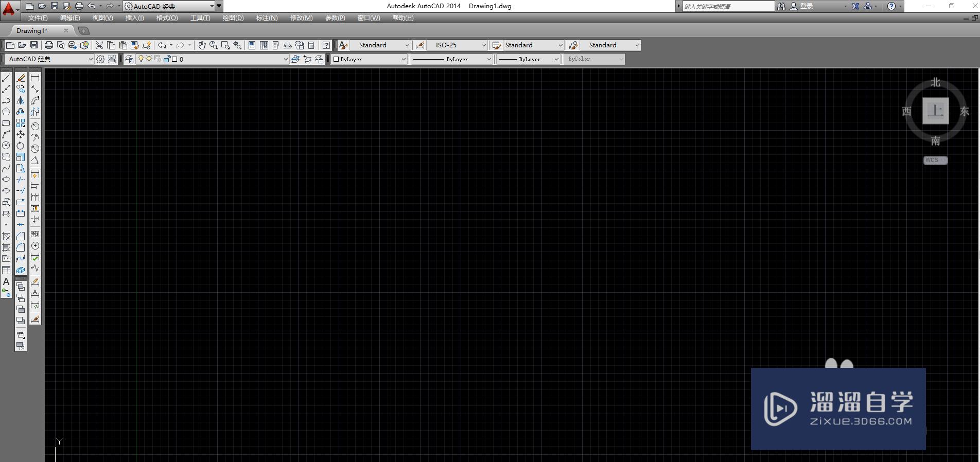The height and width of the screenshot is (462, 980).
Task: Toggle layer 0 on/off lightbulb
Action: point(141,59)
